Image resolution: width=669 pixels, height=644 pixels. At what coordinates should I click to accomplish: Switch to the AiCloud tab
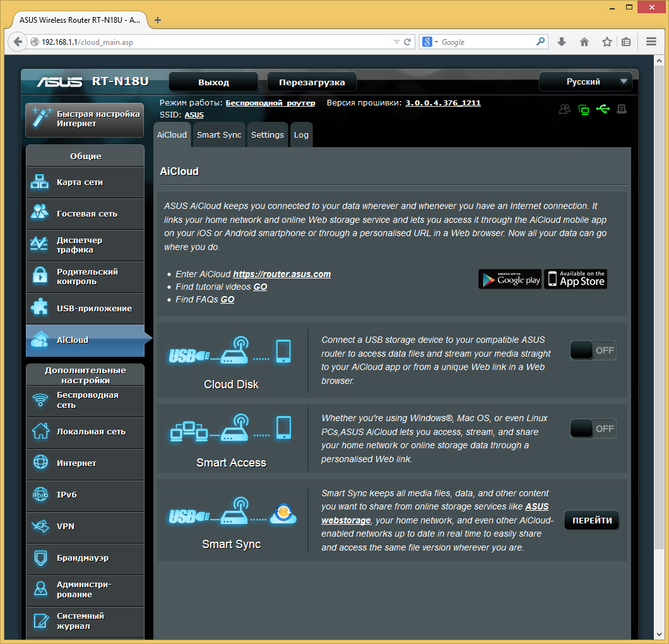pyautogui.click(x=172, y=135)
